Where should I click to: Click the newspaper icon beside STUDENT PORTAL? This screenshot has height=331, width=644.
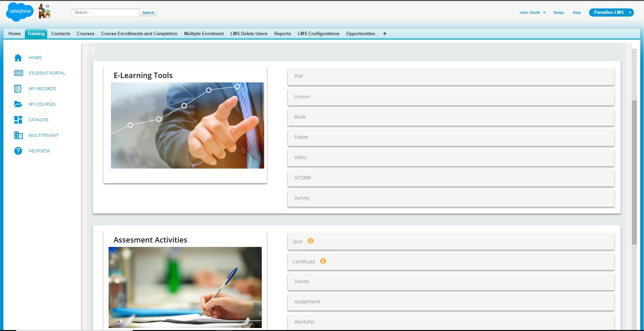click(x=19, y=73)
